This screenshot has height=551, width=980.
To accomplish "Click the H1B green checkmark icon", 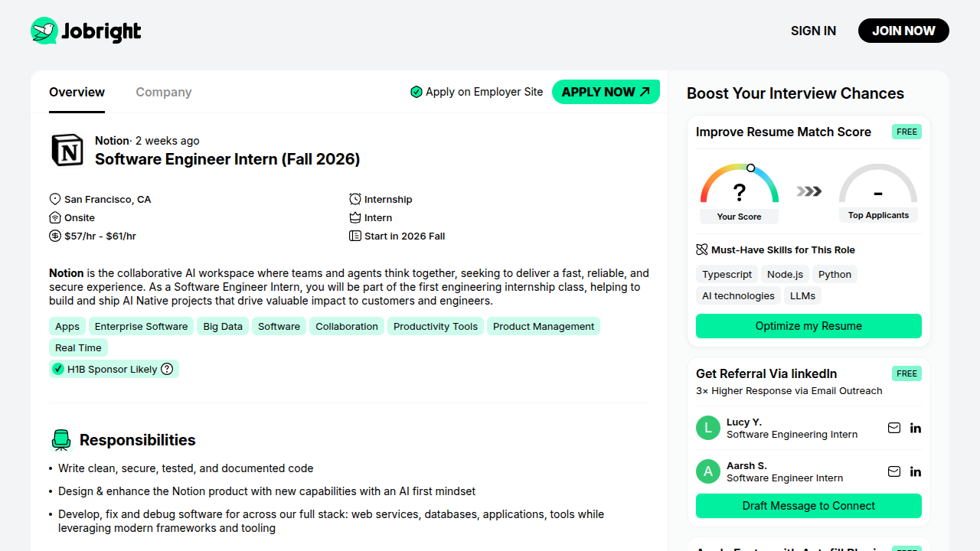I will (58, 369).
